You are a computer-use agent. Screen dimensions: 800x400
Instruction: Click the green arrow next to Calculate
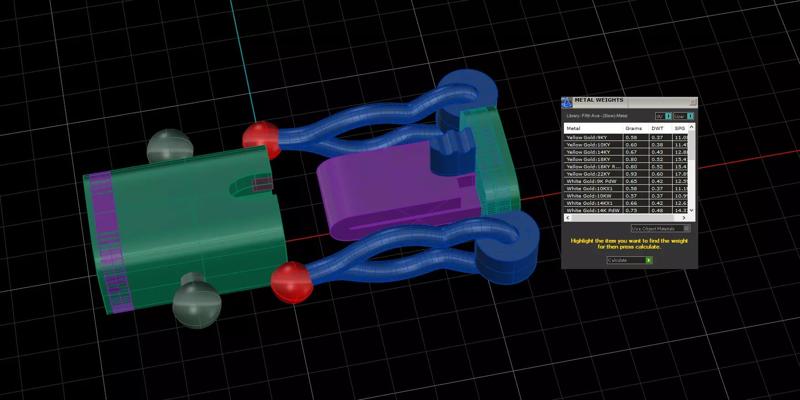coord(648,260)
